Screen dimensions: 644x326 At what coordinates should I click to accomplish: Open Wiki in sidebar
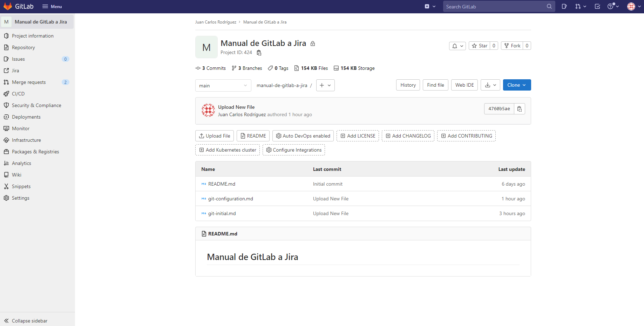coord(16,175)
